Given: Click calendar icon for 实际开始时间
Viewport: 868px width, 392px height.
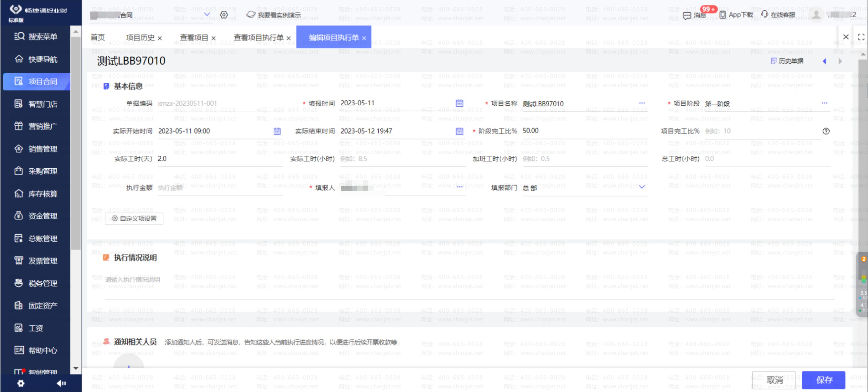Looking at the screenshot, I should click(x=277, y=131).
